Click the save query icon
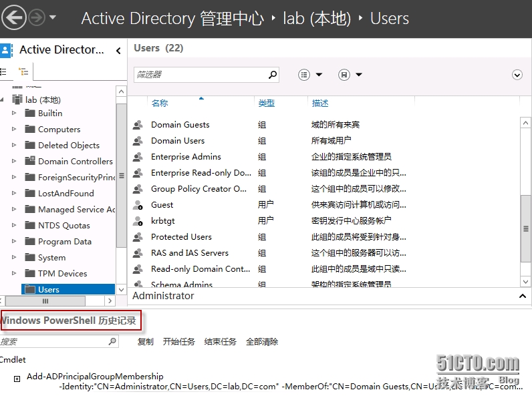The height and width of the screenshot is (402, 532). (x=344, y=75)
